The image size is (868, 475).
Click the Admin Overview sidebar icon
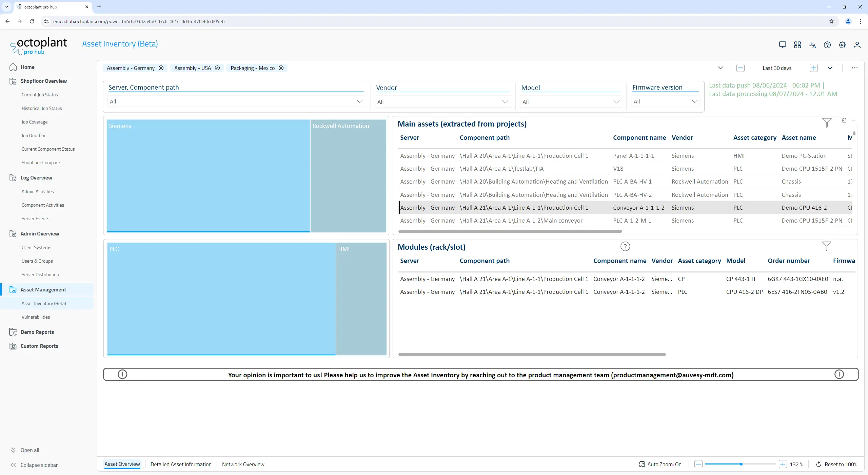(12, 233)
